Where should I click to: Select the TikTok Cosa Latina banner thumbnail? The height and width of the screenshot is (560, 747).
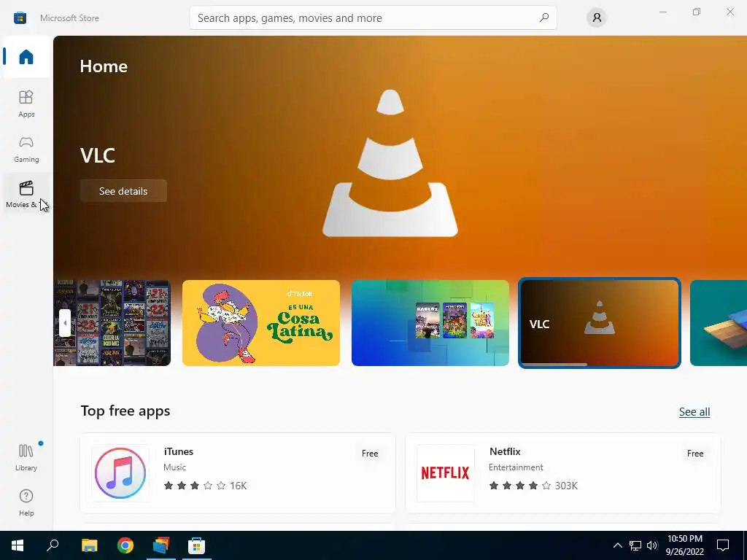coord(261,323)
